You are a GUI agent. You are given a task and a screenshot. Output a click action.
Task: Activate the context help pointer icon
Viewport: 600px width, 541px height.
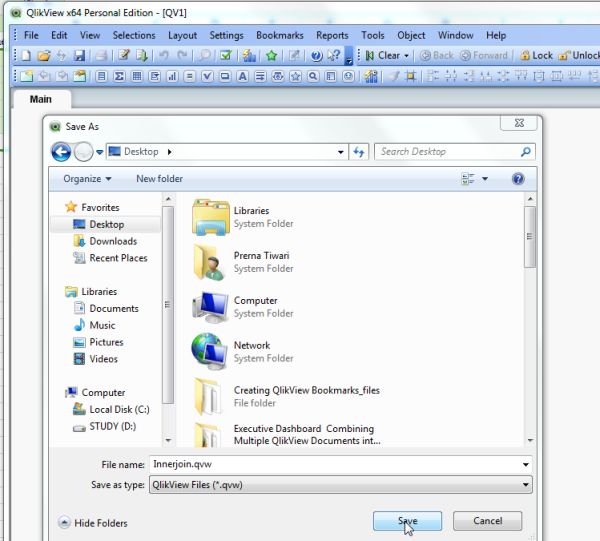[x=334, y=56]
